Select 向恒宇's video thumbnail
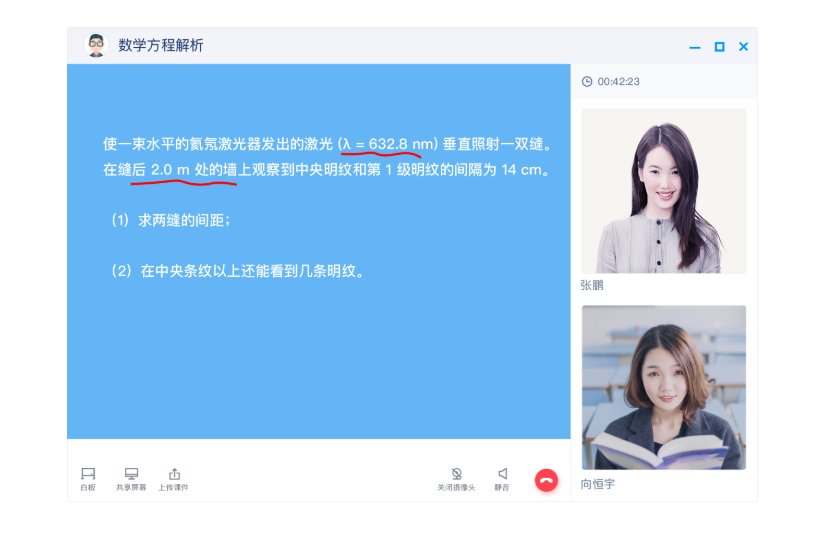Screen dimensions: 814x534 point(663,387)
